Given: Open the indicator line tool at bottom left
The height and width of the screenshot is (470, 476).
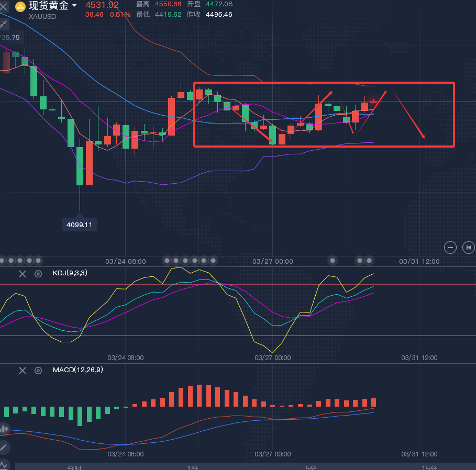Looking at the screenshot, I should tap(4, 464).
